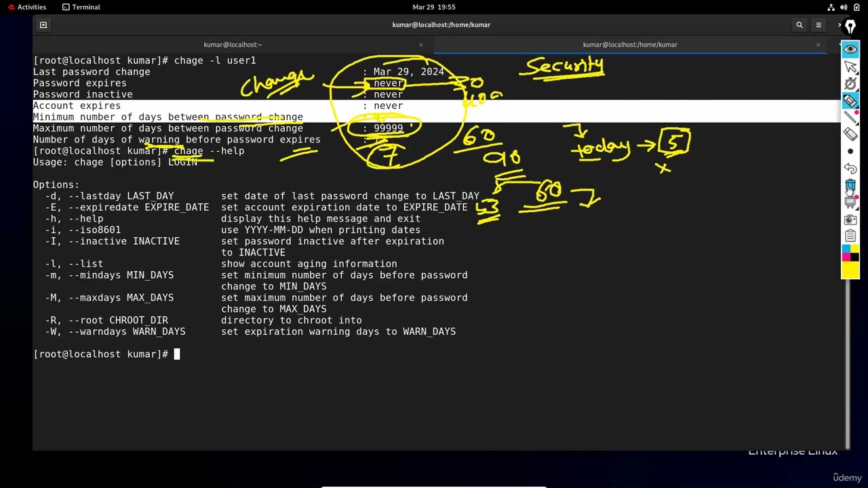Select the highlighter marker tool

click(x=850, y=101)
